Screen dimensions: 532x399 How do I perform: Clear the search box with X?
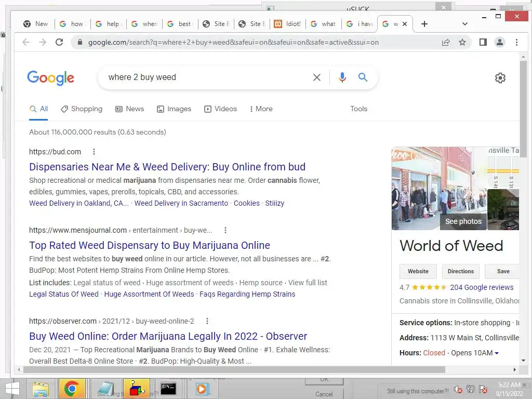point(316,77)
